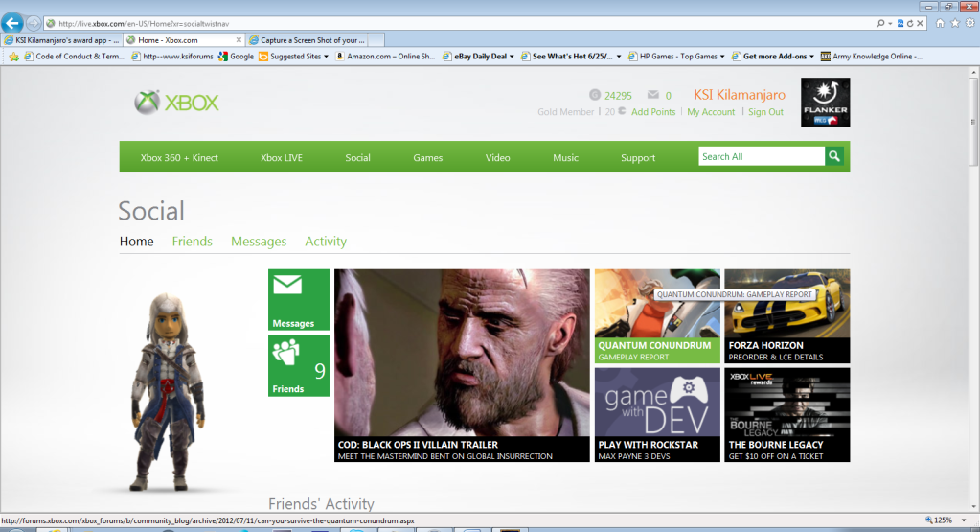Open the ksiforums bookmark
Image resolution: width=980 pixels, height=532 pixels.
[172, 57]
